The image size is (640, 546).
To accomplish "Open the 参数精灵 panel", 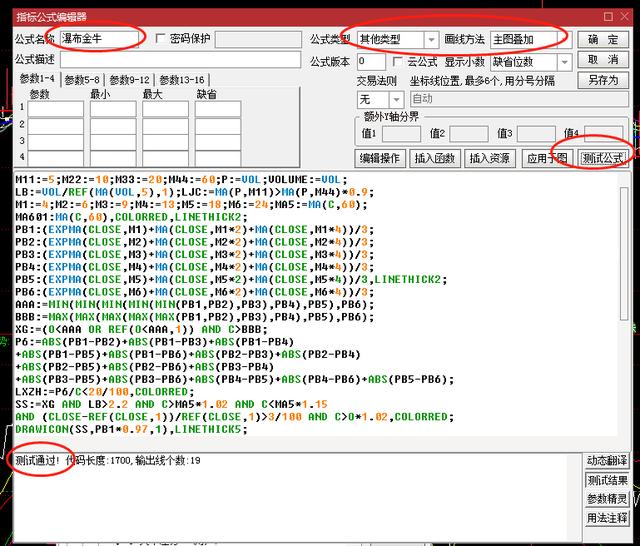I will 607,499.
